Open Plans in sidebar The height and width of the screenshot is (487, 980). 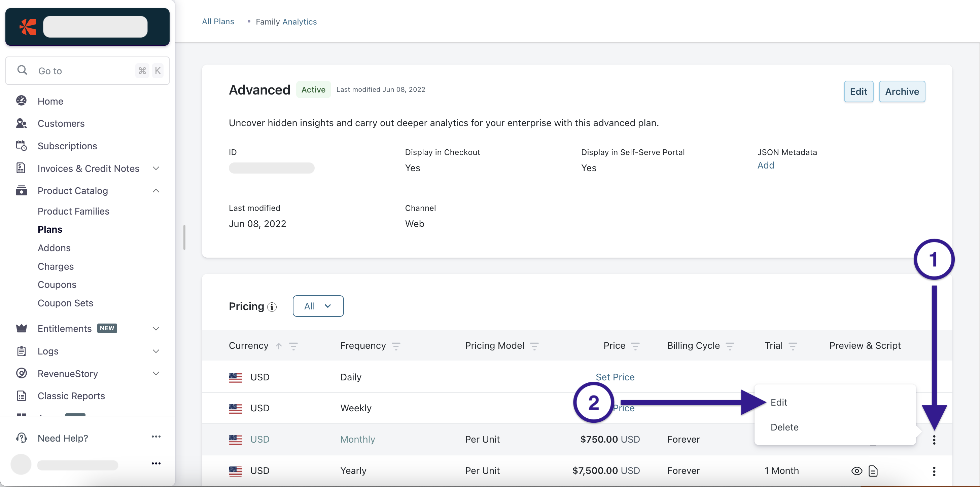pos(50,229)
